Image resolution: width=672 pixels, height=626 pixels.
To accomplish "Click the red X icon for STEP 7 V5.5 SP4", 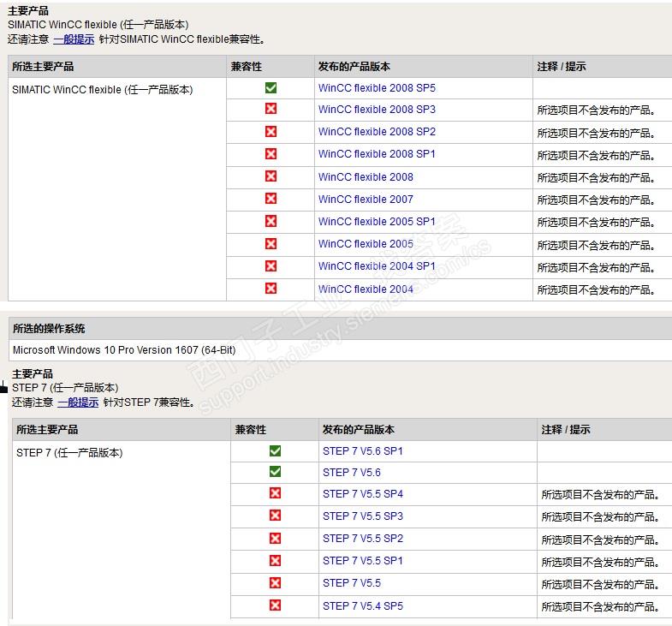I will [x=275, y=493].
